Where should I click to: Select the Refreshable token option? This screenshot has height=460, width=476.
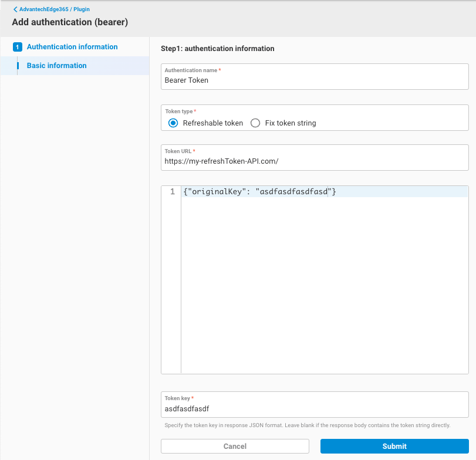pyautogui.click(x=173, y=123)
